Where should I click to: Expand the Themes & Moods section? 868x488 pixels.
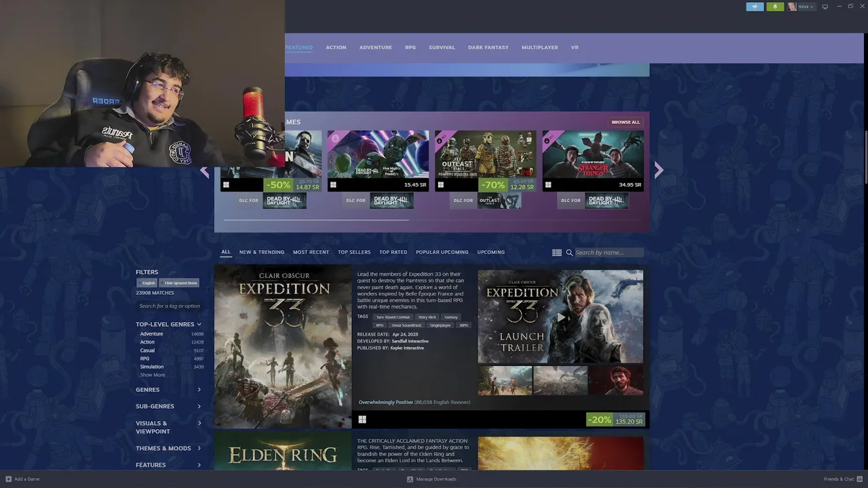click(168, 448)
